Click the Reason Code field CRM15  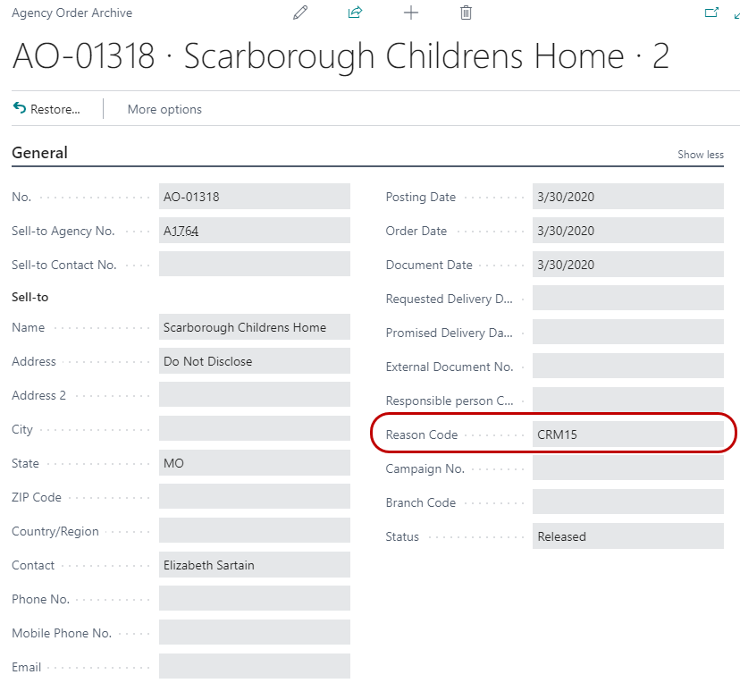(x=627, y=434)
